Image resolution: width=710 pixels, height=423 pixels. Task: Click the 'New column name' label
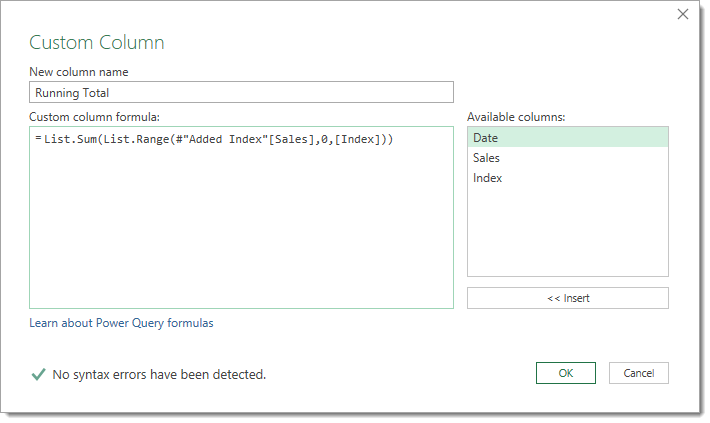click(79, 72)
